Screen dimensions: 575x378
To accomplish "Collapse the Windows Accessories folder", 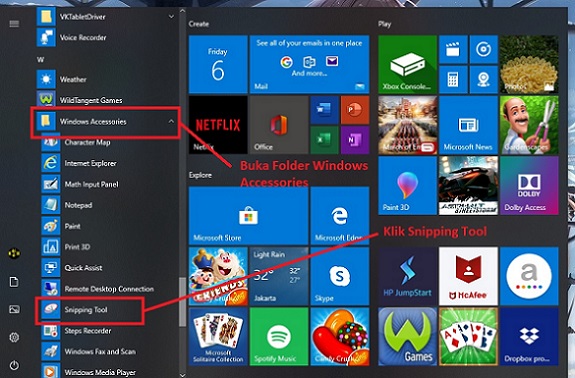I will (171, 121).
